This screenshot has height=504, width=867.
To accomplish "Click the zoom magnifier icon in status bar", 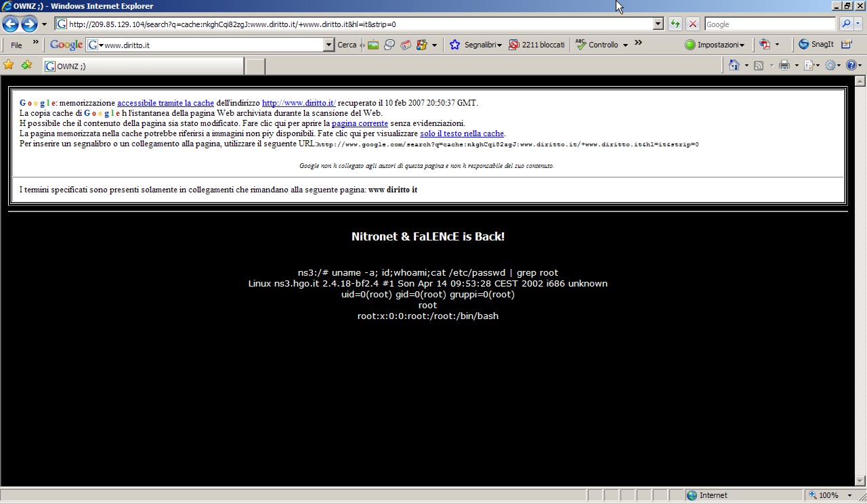I will (812, 495).
